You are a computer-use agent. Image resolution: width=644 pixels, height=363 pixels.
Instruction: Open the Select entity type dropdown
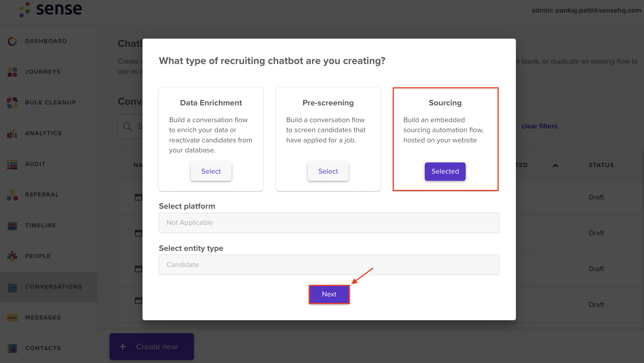329,265
